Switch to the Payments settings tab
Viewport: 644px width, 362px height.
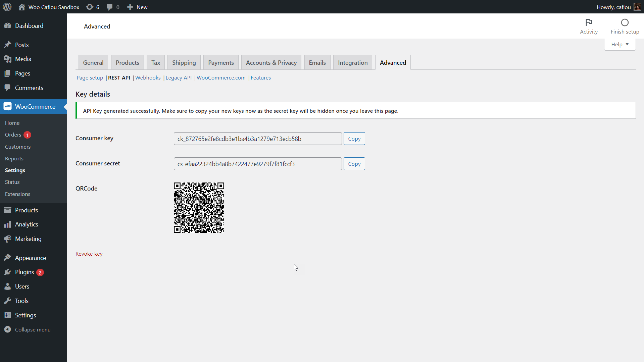coord(220,62)
